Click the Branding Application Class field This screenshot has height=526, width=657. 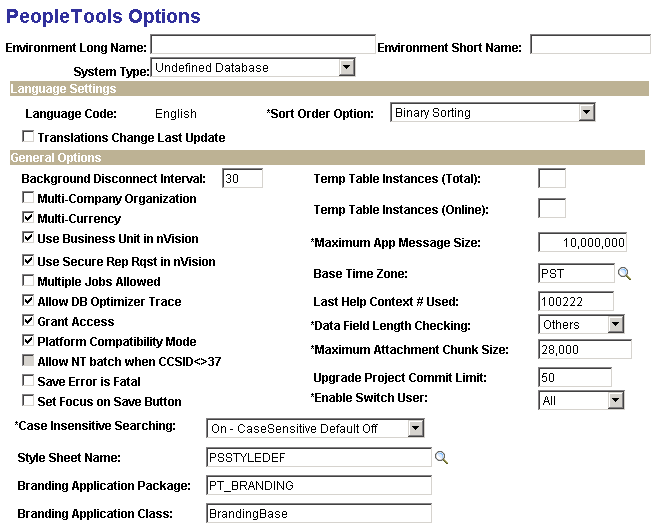pos(319,513)
